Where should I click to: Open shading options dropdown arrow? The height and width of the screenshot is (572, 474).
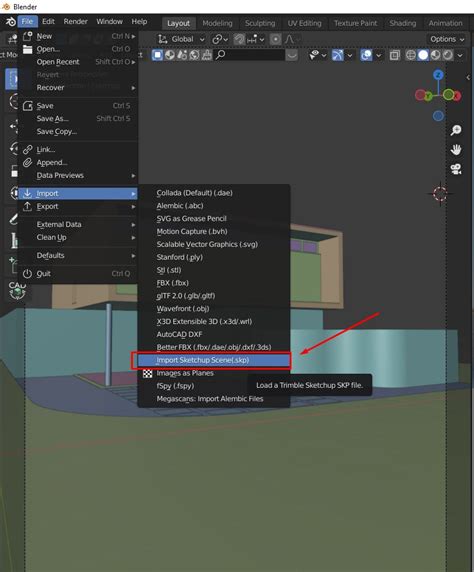click(460, 55)
